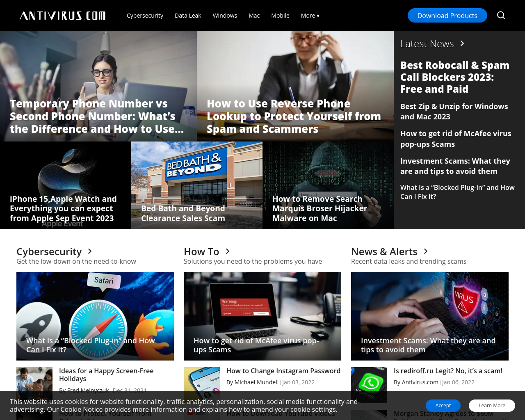Click the Cybersecurity section arrow chevron

90,251
